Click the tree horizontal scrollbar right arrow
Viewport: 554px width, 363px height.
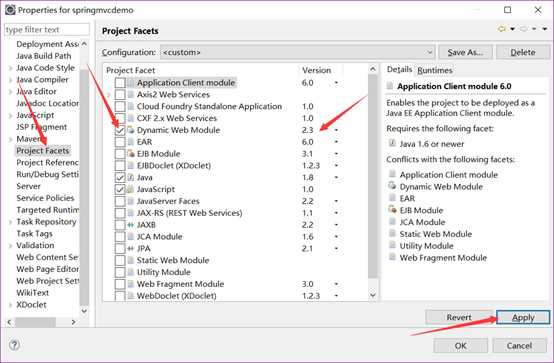[73, 322]
